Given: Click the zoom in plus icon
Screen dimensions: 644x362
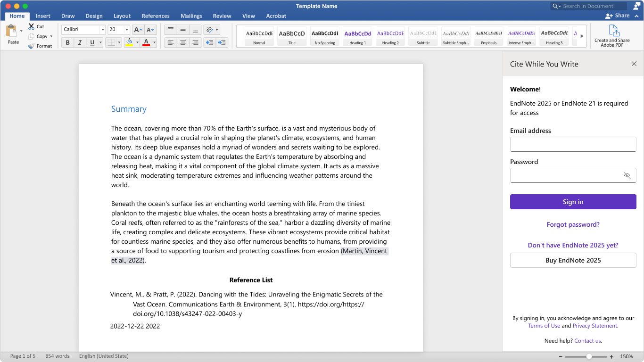Looking at the screenshot, I should pos(611,357).
